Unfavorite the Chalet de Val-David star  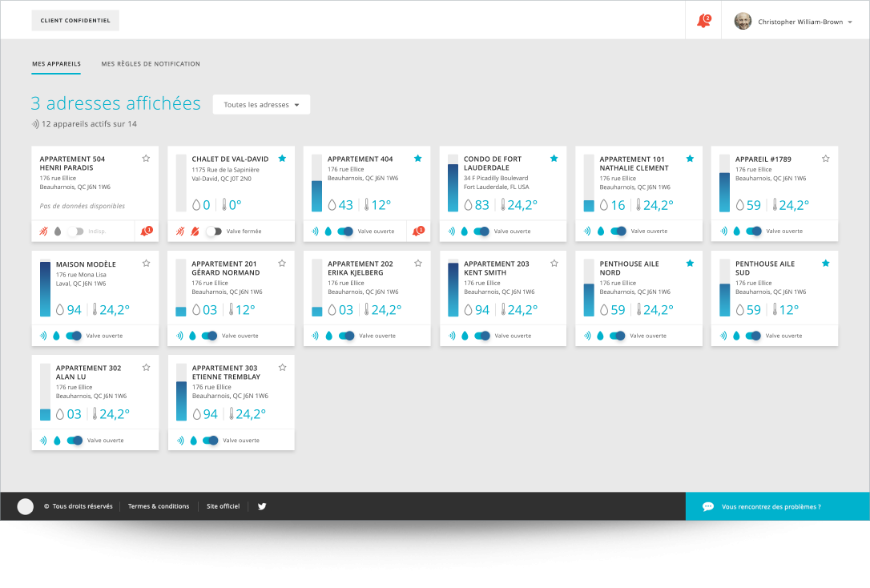[282, 159]
